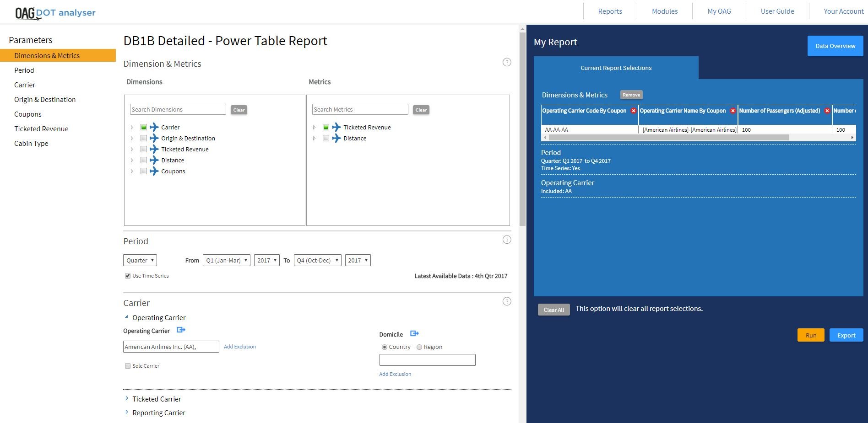The height and width of the screenshot is (423, 868).
Task: Open Operating Carrier selector popup icon
Action: [181, 330]
